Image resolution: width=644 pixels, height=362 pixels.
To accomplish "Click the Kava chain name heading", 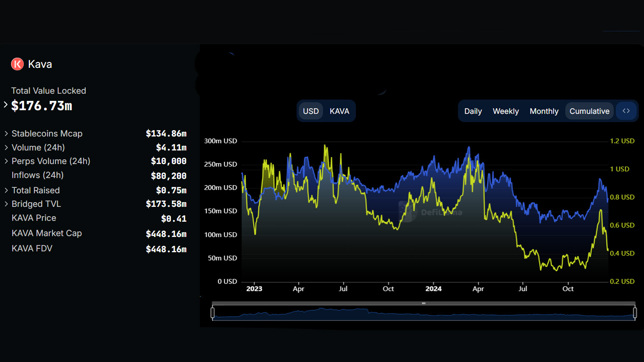I will (40, 64).
